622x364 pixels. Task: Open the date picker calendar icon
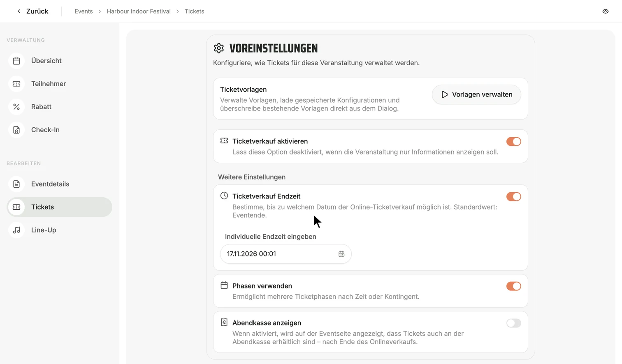[341, 254]
